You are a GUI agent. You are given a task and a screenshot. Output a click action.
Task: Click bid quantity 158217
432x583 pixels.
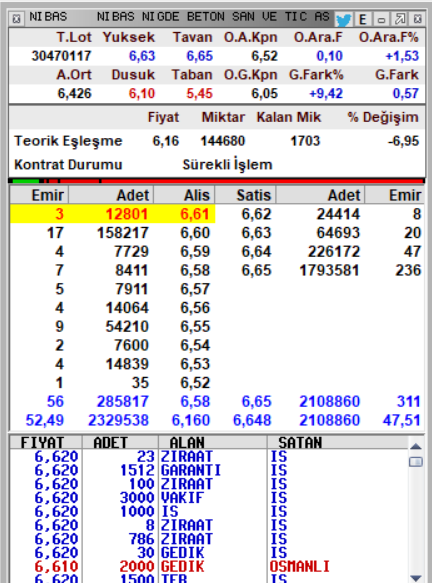tap(123, 233)
